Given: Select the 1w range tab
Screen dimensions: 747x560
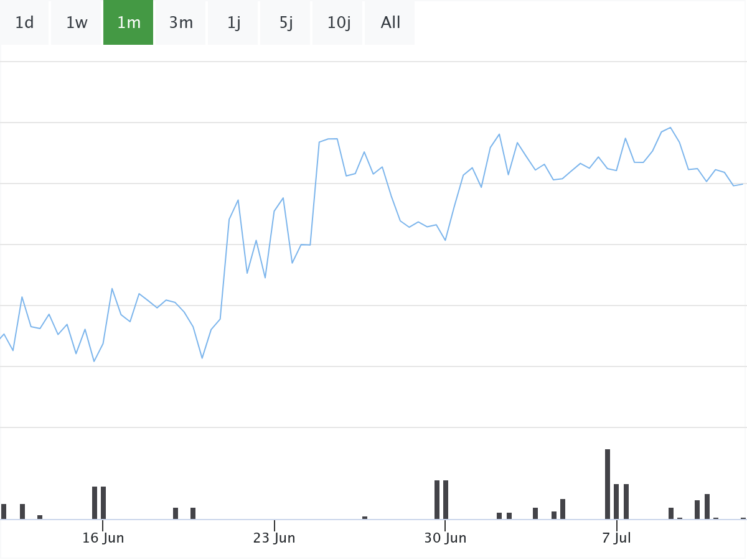Looking at the screenshot, I should click(x=77, y=23).
